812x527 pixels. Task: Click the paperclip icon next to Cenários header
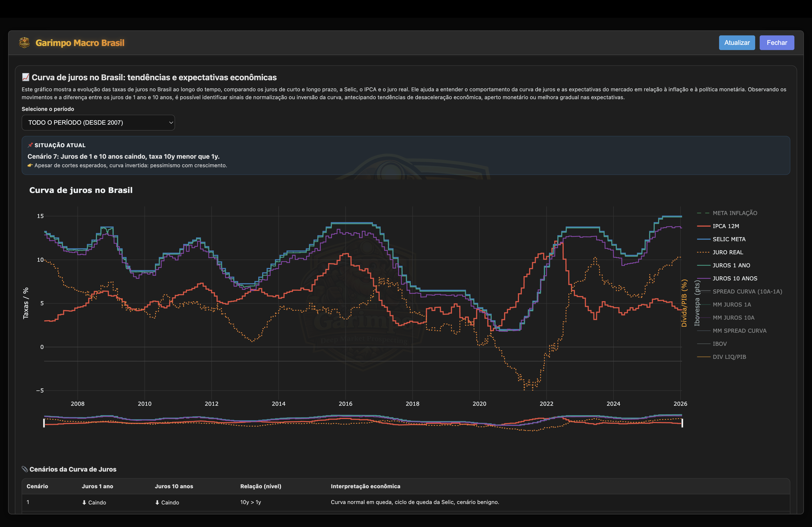click(25, 469)
